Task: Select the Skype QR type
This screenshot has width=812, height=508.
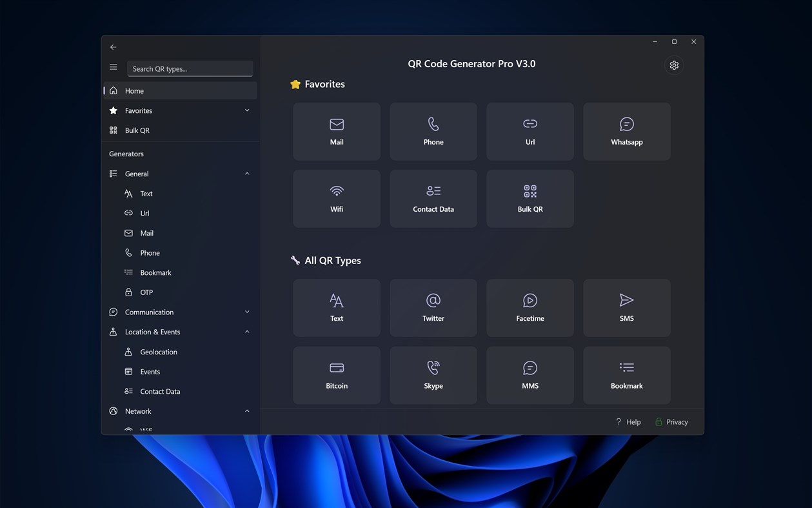Action: 433,375
